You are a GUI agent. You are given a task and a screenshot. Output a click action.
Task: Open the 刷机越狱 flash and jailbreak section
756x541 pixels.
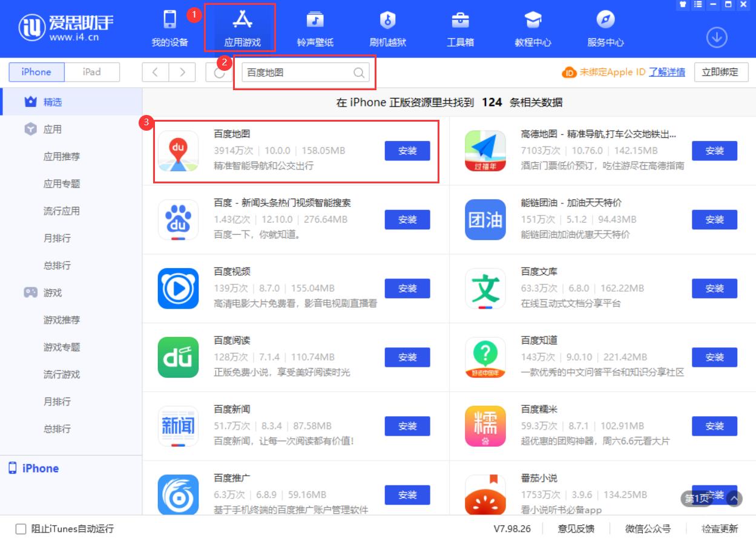[387, 28]
